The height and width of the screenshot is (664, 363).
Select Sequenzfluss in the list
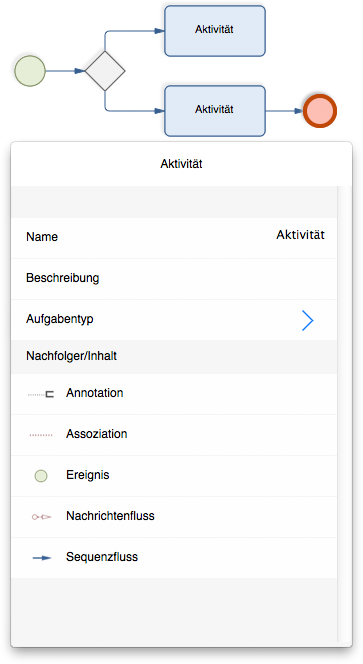(174, 558)
